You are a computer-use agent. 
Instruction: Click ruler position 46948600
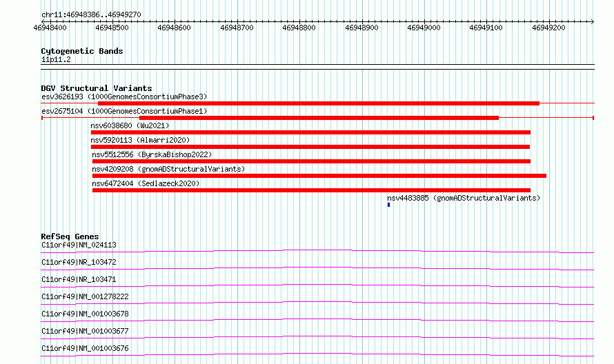(175, 28)
